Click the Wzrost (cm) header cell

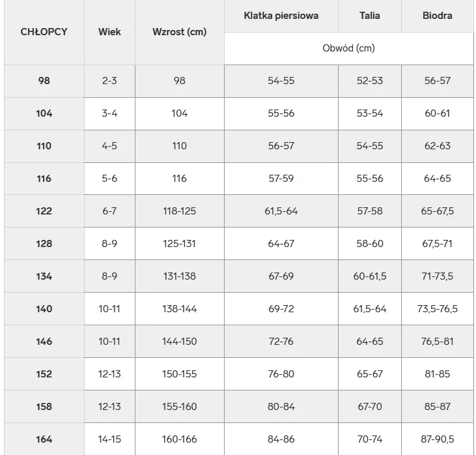[x=179, y=31]
